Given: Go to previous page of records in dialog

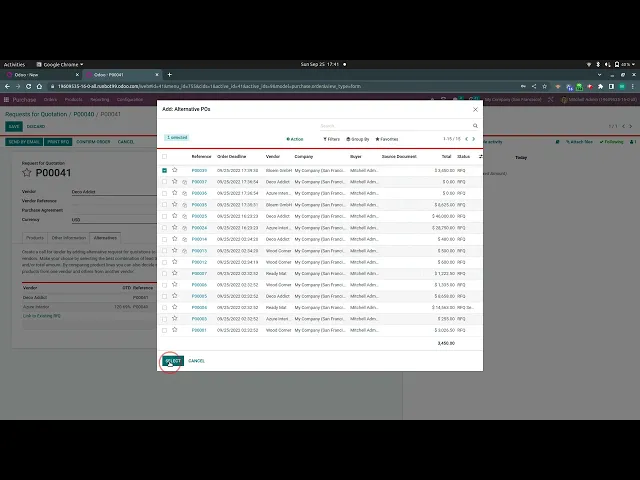Looking at the screenshot, I should 467,139.
